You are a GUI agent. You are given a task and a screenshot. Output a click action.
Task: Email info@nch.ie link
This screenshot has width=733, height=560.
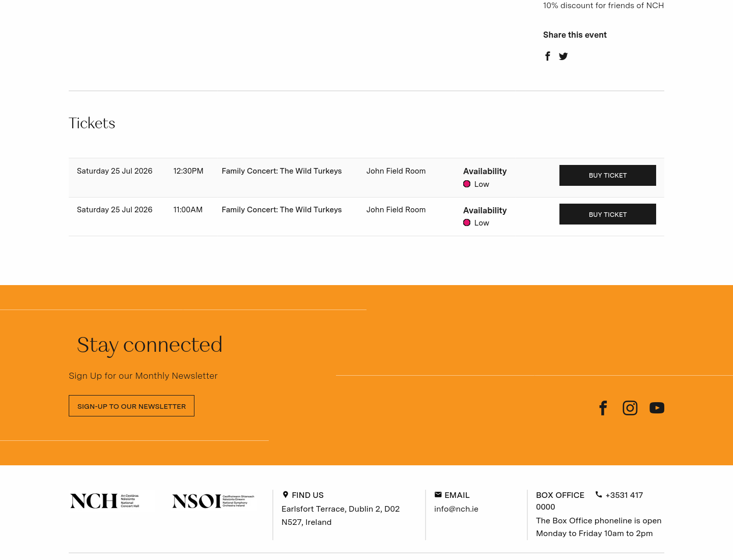point(456,509)
